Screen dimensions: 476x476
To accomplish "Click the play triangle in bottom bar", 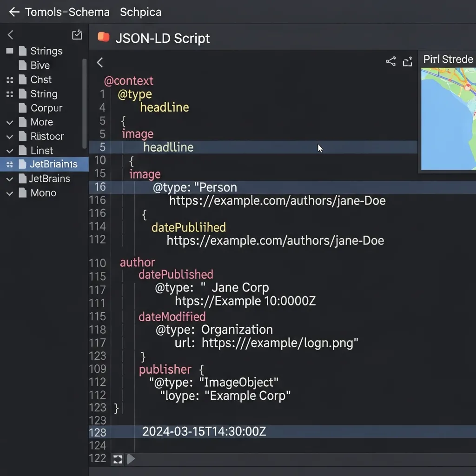I will point(131,459).
